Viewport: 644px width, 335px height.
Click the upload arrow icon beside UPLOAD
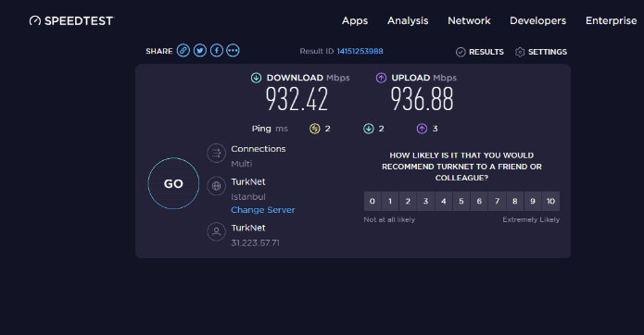(x=381, y=78)
